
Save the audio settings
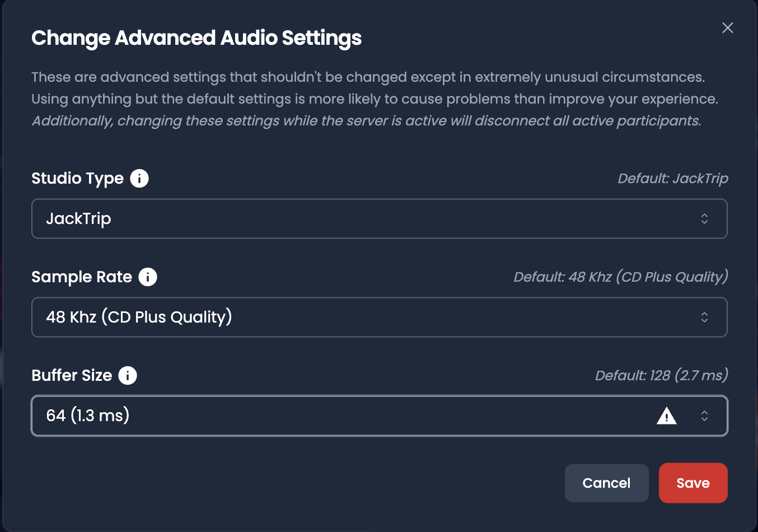[x=693, y=483]
